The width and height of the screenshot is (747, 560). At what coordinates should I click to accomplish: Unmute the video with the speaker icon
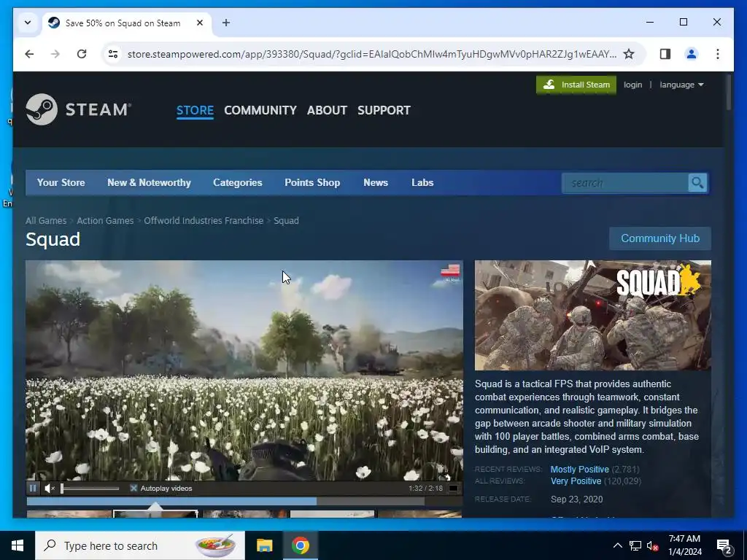(x=50, y=488)
